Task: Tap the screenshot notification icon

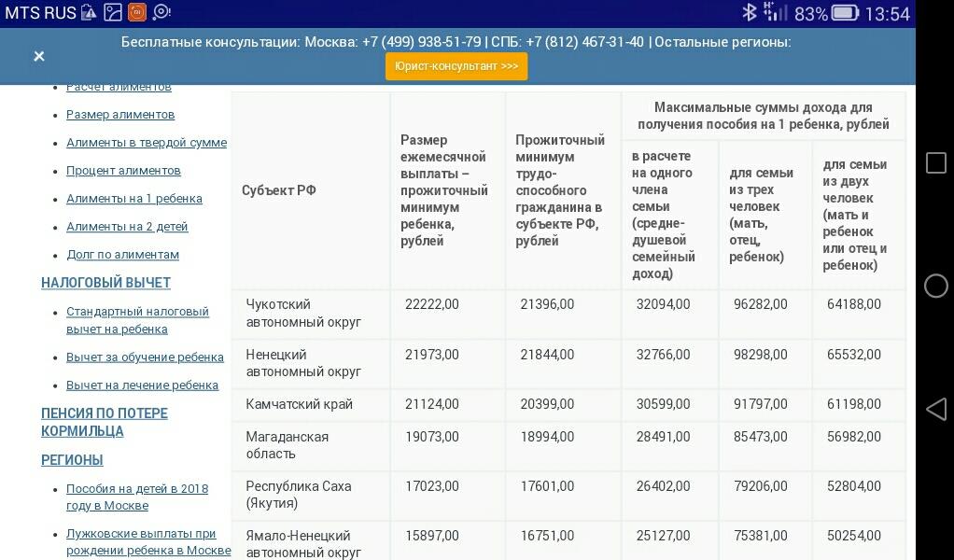Action: click(x=113, y=12)
